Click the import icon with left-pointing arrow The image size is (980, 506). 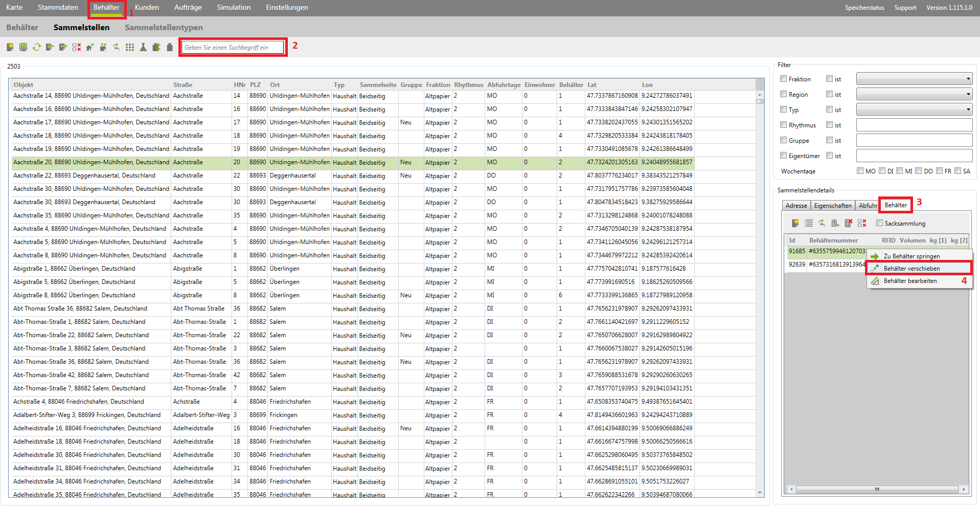click(50, 47)
